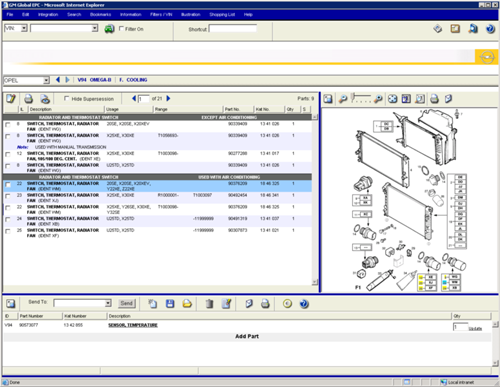The height and width of the screenshot is (387, 500).
Task: Click the illustration zoom slider
Action: 361,98
